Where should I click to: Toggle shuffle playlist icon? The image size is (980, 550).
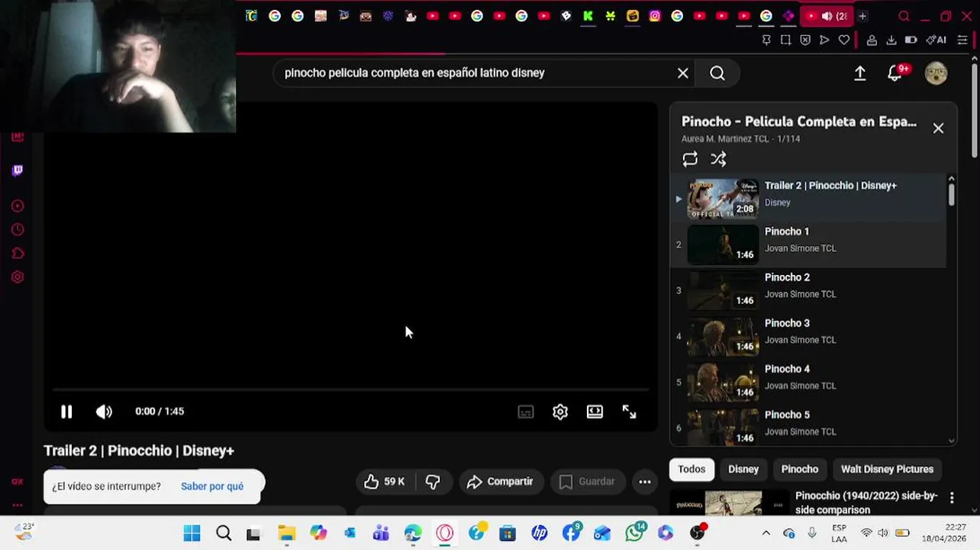718,159
